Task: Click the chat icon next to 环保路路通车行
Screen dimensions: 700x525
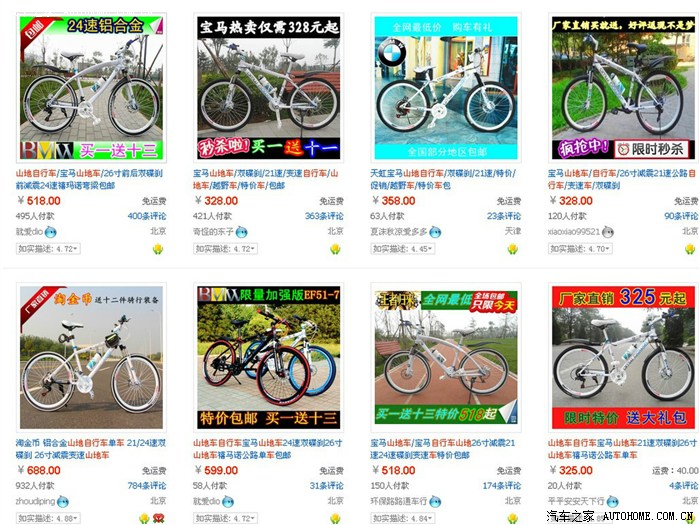Action: [x=435, y=502]
